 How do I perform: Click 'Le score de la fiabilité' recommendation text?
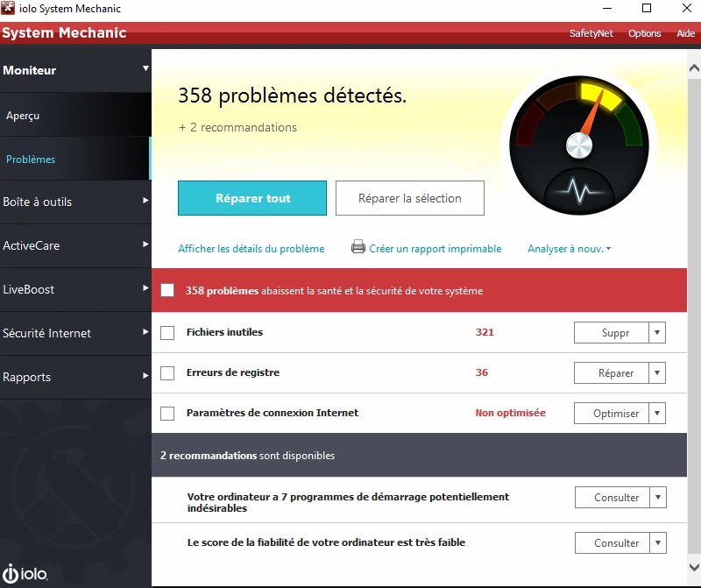pos(326,542)
